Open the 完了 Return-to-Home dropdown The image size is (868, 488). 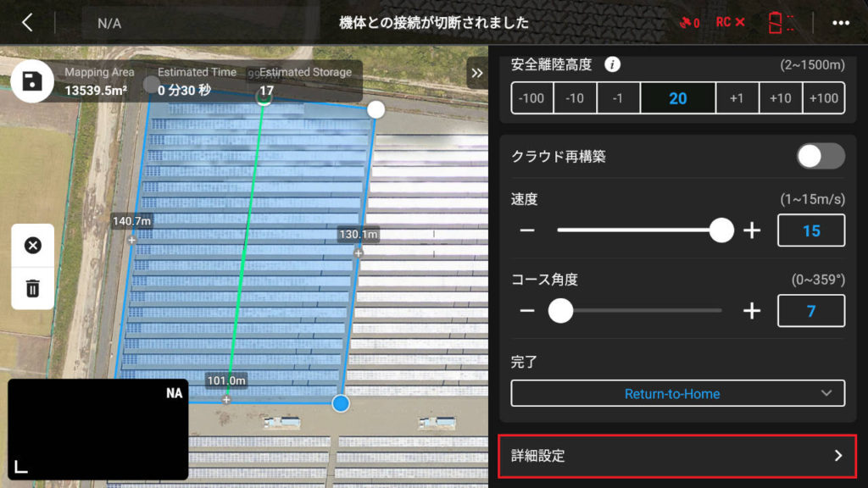point(677,393)
